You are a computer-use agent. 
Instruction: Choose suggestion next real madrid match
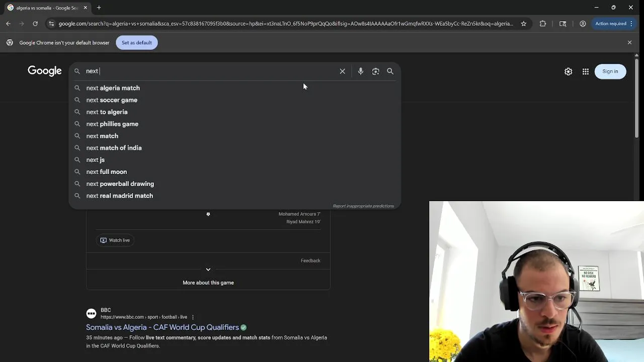pyautogui.click(x=234, y=196)
